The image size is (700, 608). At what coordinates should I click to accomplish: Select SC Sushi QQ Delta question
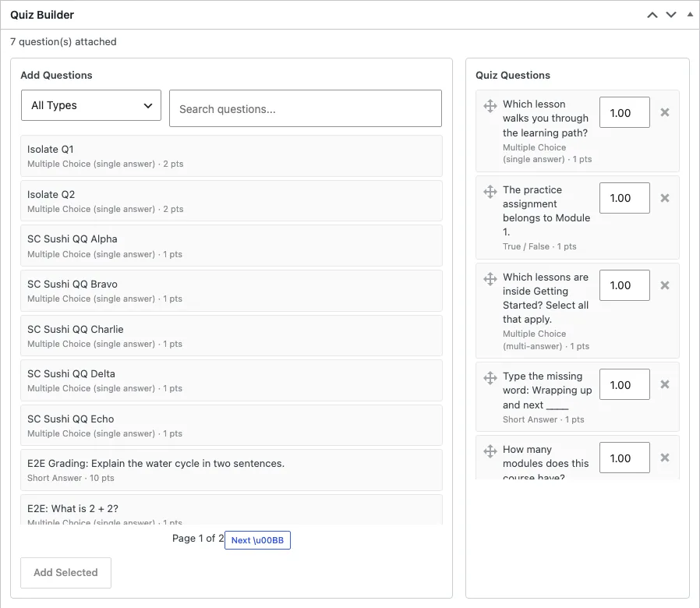232,380
